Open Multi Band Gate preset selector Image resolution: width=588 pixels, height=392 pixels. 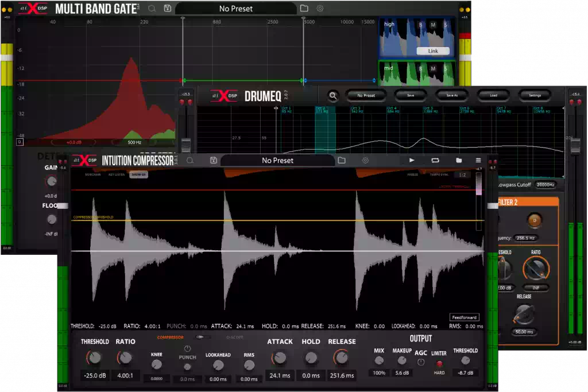[x=236, y=9]
